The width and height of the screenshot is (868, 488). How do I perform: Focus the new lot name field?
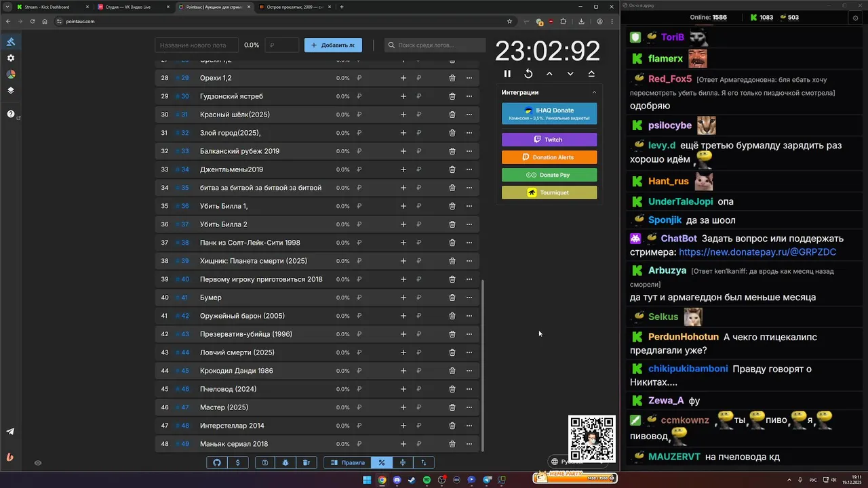point(196,45)
